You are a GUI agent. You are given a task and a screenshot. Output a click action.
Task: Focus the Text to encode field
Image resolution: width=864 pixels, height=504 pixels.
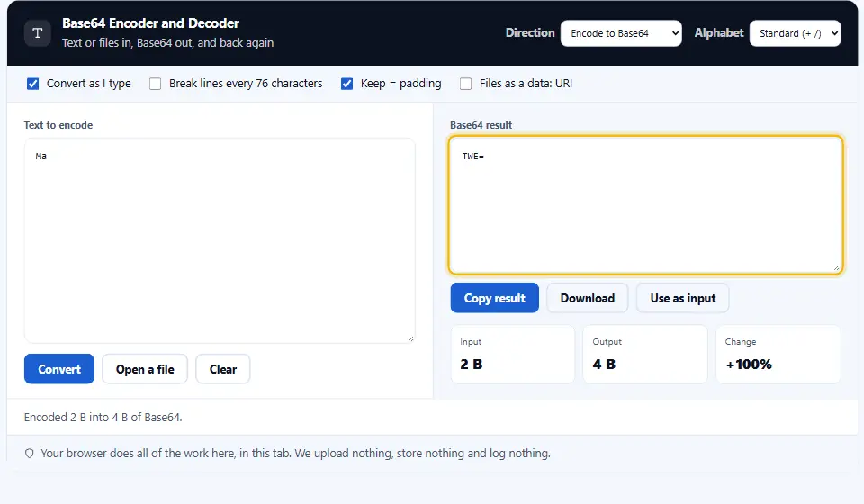[220, 240]
